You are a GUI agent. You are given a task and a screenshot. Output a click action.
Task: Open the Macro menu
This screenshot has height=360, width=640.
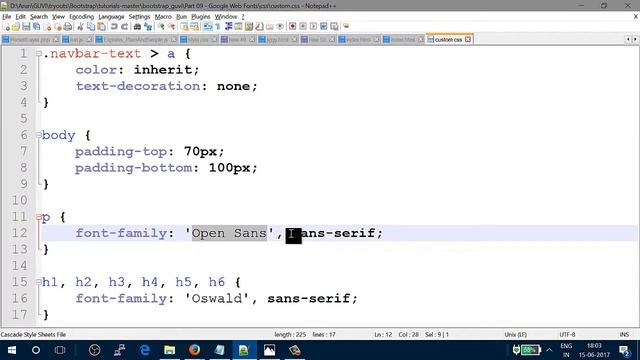click(163, 17)
